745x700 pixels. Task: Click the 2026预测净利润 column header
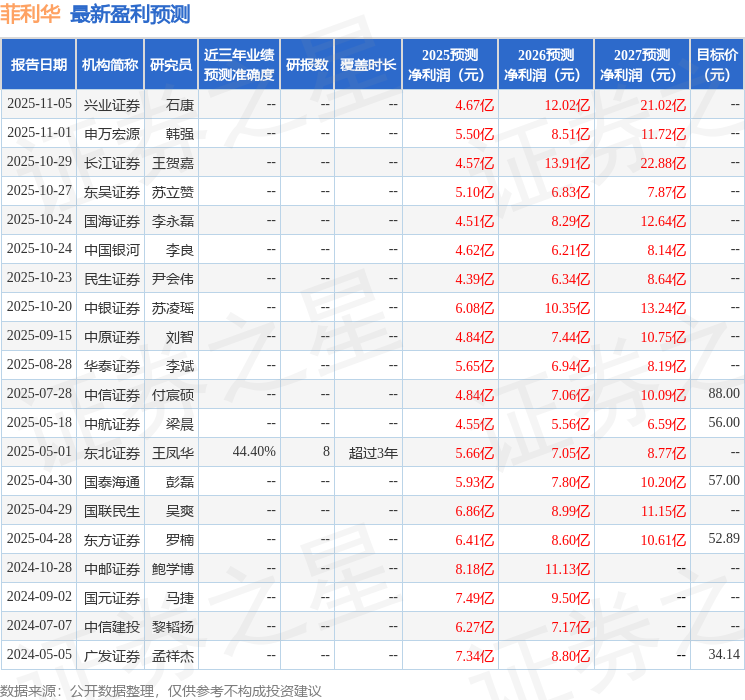(x=546, y=65)
